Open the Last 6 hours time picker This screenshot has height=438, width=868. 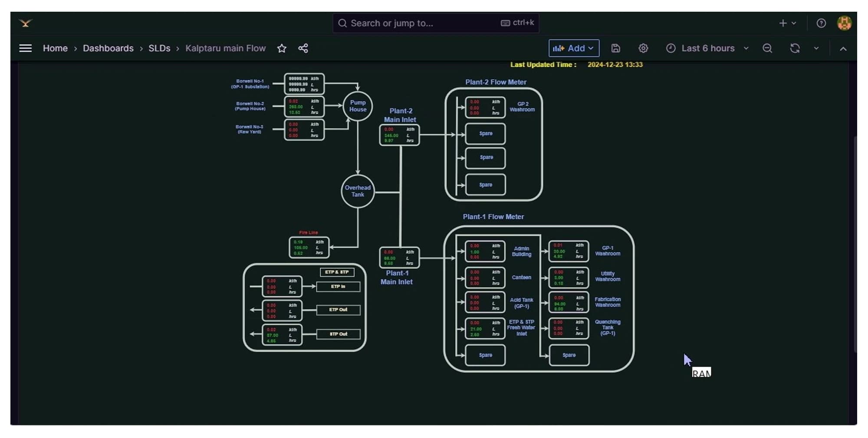707,48
